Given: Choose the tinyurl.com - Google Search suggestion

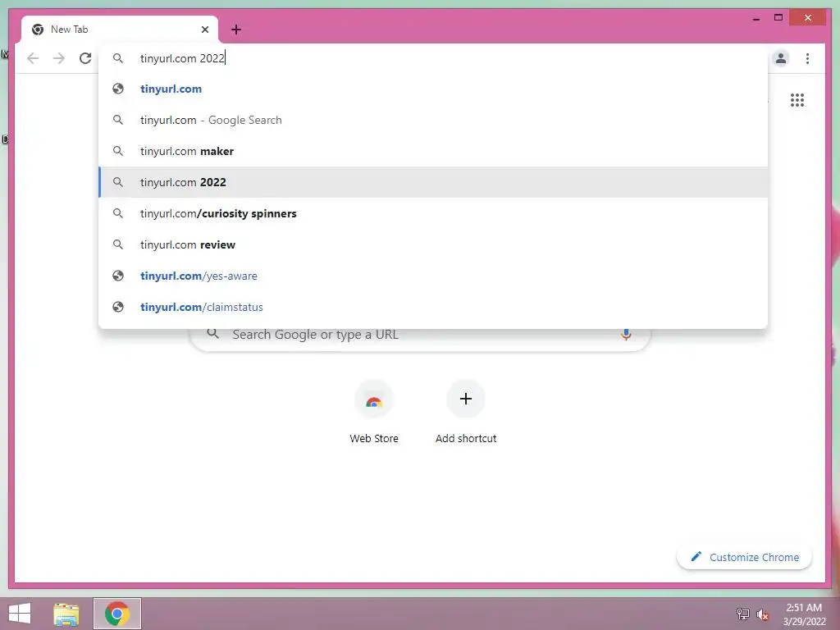Looking at the screenshot, I should [x=433, y=120].
